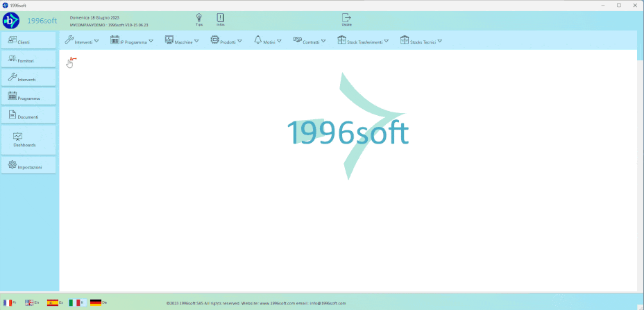Click the 1996soft name text in header
Image resolution: width=644 pixels, height=310 pixels.
click(x=42, y=21)
